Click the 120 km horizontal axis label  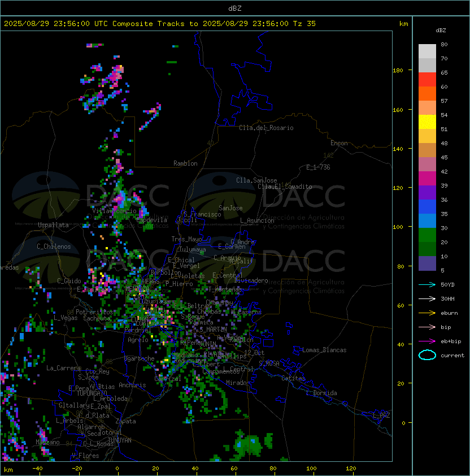tap(351, 469)
